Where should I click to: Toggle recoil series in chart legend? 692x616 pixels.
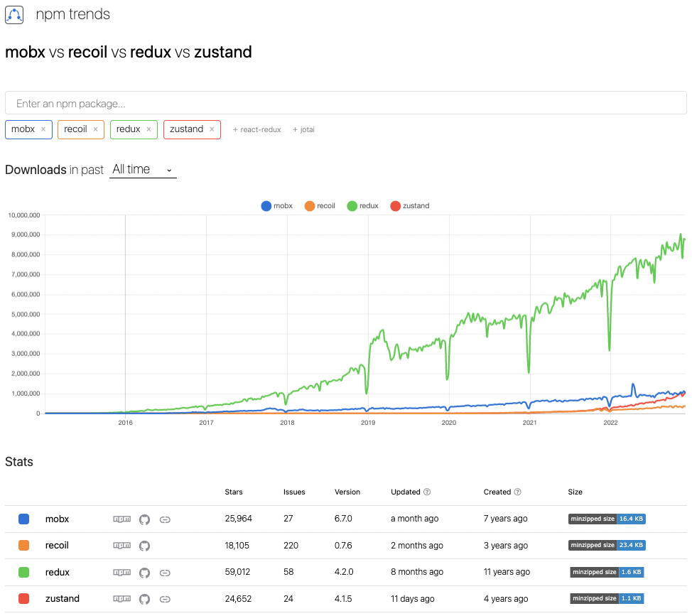coord(320,205)
